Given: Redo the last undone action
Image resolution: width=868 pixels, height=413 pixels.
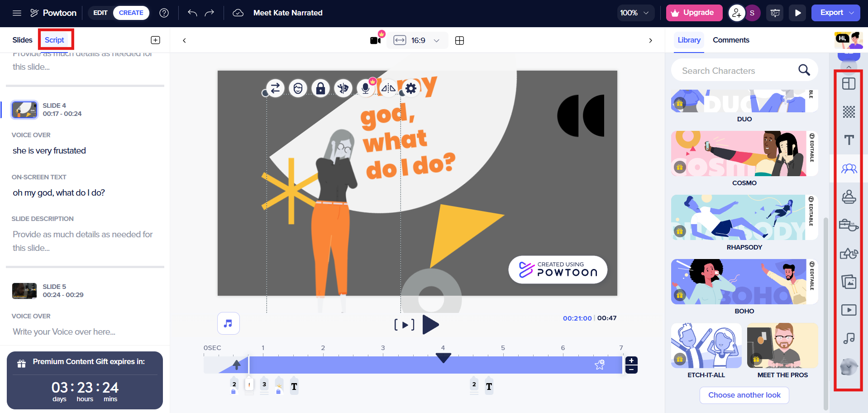Looking at the screenshot, I should [x=210, y=13].
